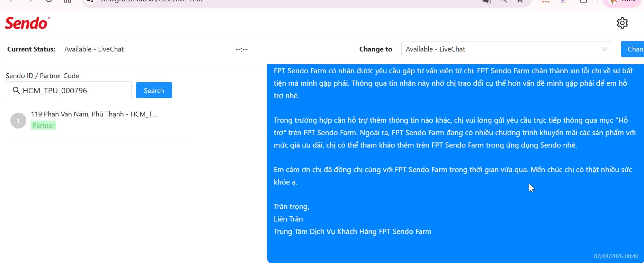This screenshot has height=263, width=644.
Task: Open the Change to status dropdown
Action: 506,49
